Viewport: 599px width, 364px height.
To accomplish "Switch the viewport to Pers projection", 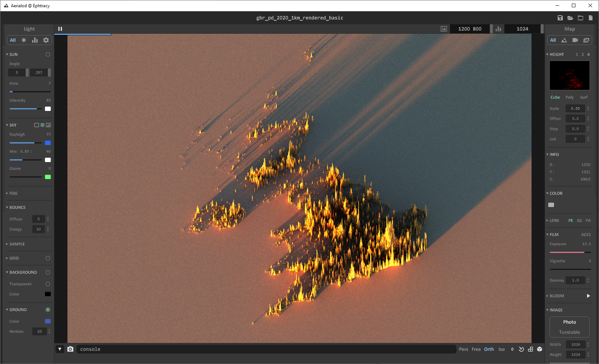I will tap(463, 349).
